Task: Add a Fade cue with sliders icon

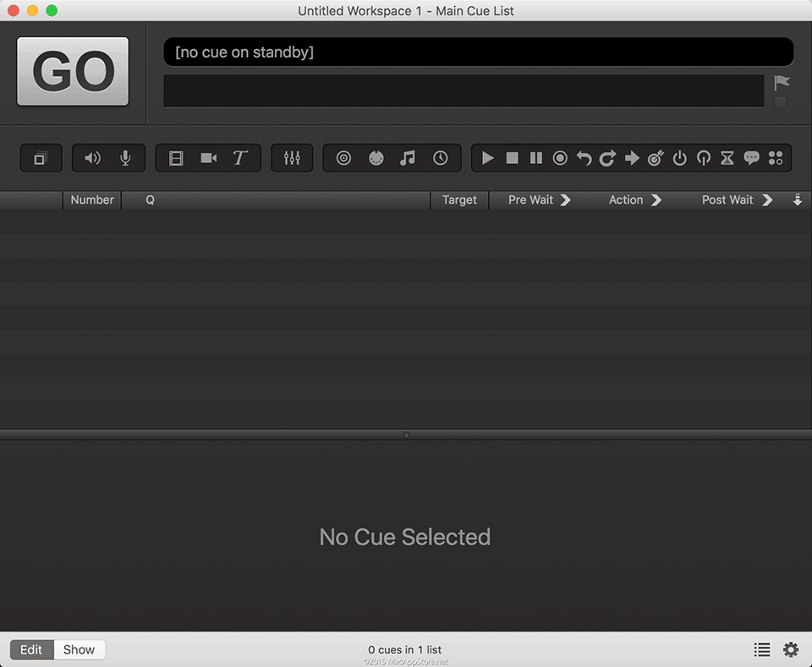Action: click(292, 158)
